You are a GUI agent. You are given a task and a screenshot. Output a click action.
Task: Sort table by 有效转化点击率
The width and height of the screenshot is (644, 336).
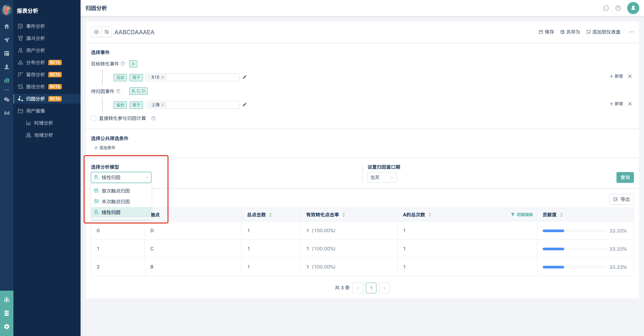pyautogui.click(x=344, y=215)
